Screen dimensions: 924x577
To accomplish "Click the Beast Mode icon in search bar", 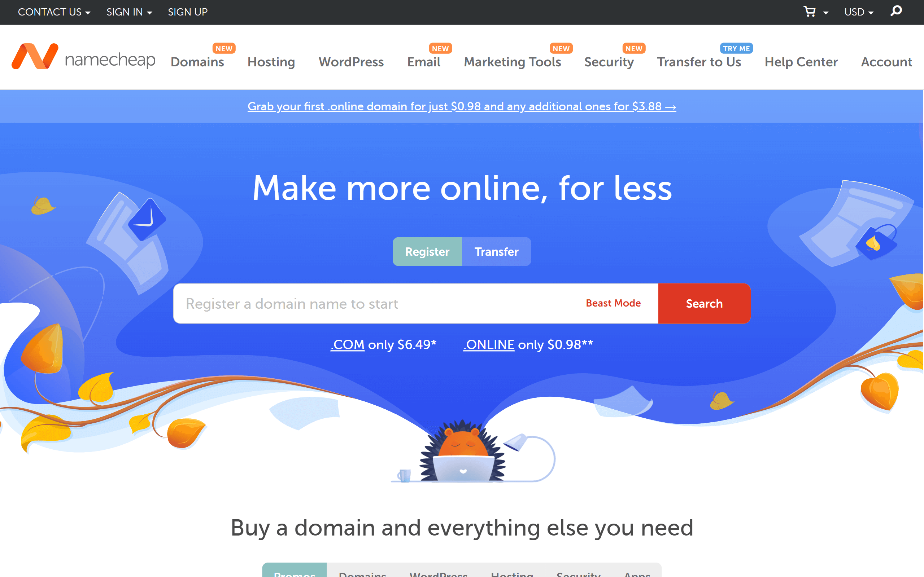I will 613,303.
